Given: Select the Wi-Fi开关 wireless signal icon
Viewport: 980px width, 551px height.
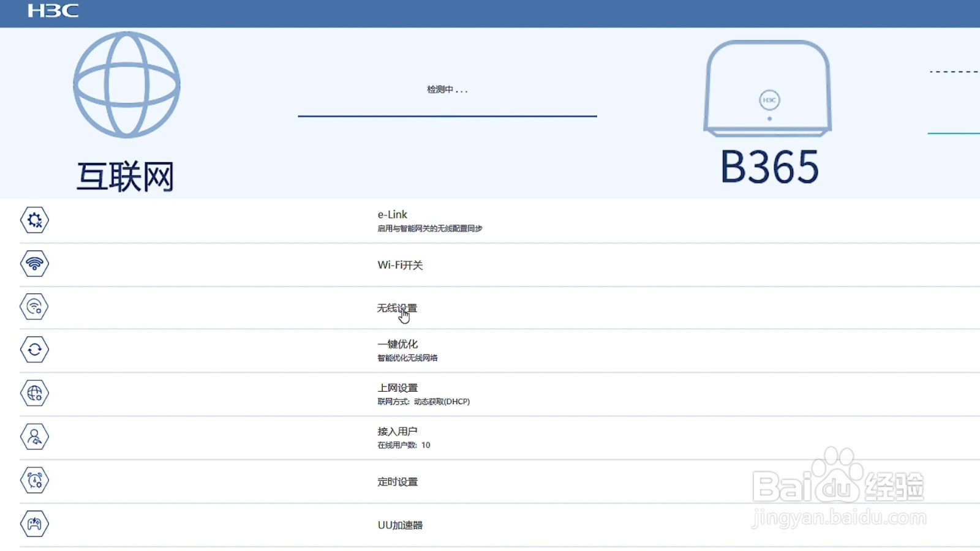Looking at the screenshot, I should click(x=35, y=264).
